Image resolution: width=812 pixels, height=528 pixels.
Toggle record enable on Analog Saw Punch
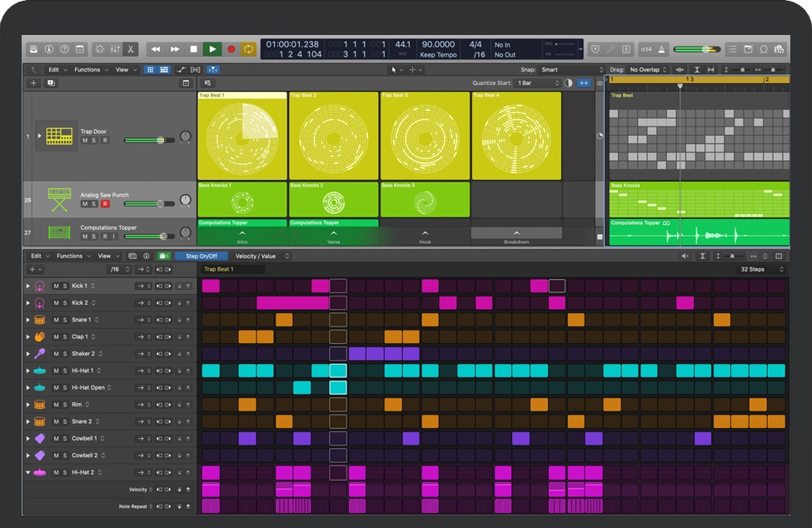click(x=105, y=204)
